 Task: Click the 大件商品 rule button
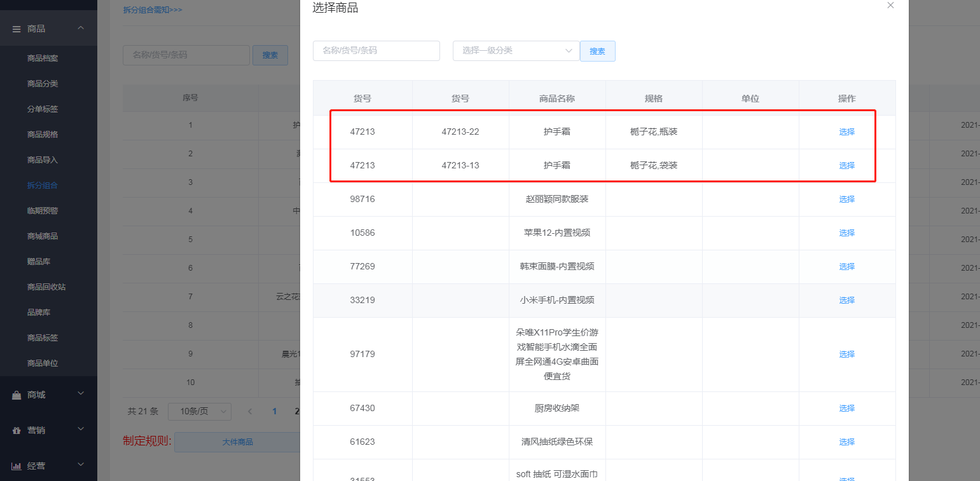237,442
